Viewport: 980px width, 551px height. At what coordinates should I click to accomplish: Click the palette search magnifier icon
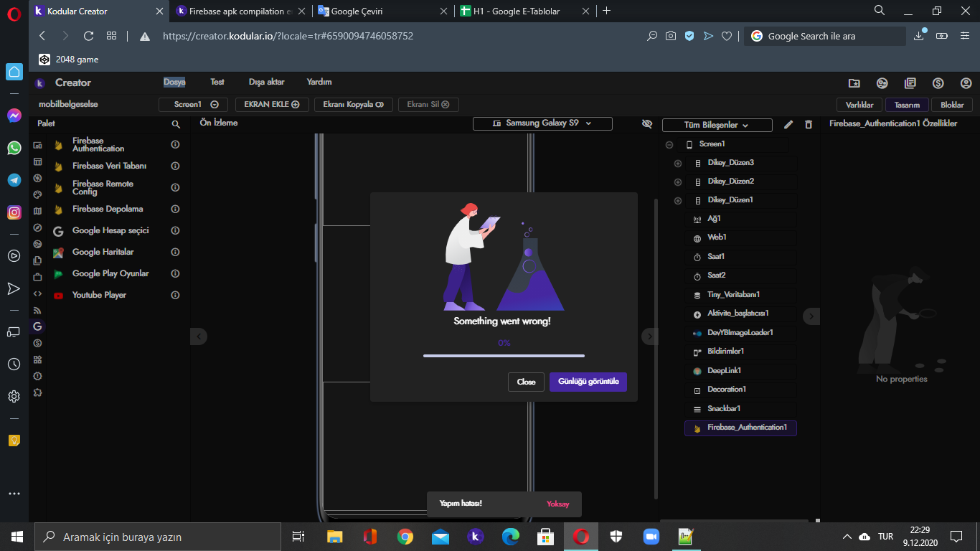[x=176, y=124]
